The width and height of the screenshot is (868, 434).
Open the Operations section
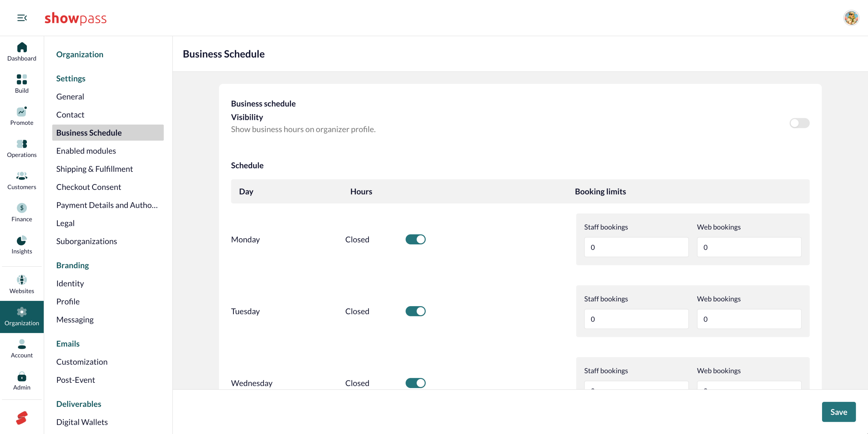(22, 148)
